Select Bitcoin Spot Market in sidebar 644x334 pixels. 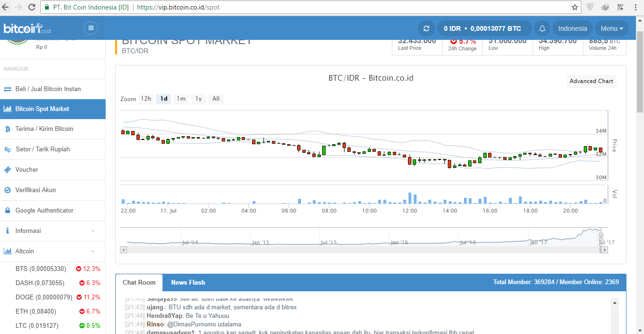click(53, 109)
